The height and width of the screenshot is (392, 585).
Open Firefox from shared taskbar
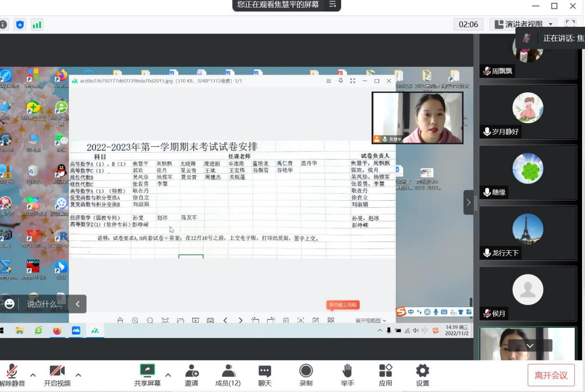click(x=57, y=331)
